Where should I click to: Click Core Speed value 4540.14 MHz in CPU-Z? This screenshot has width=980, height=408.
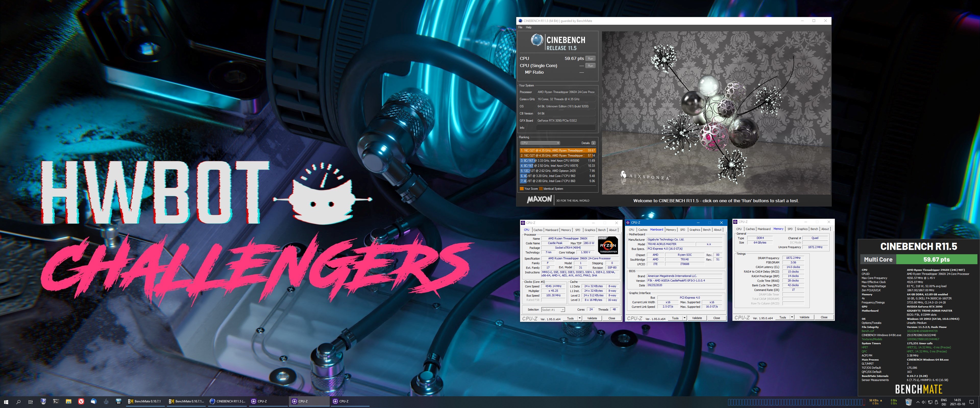click(553, 286)
